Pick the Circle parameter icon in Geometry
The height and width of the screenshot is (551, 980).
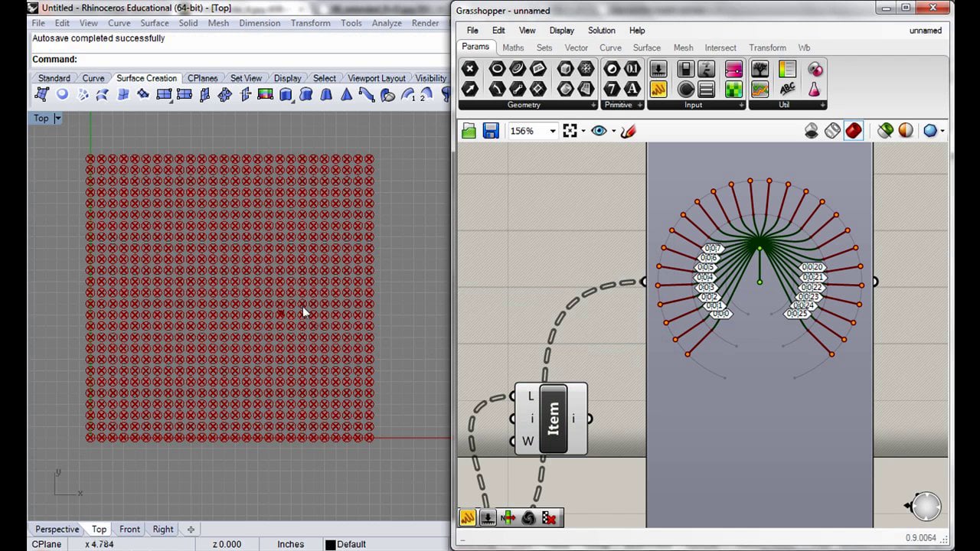[497, 69]
